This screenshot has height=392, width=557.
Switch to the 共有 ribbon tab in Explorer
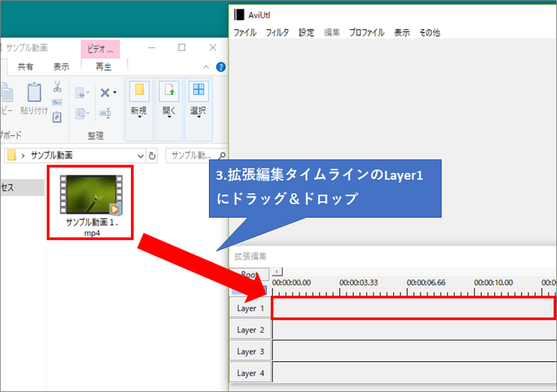pyautogui.click(x=26, y=67)
